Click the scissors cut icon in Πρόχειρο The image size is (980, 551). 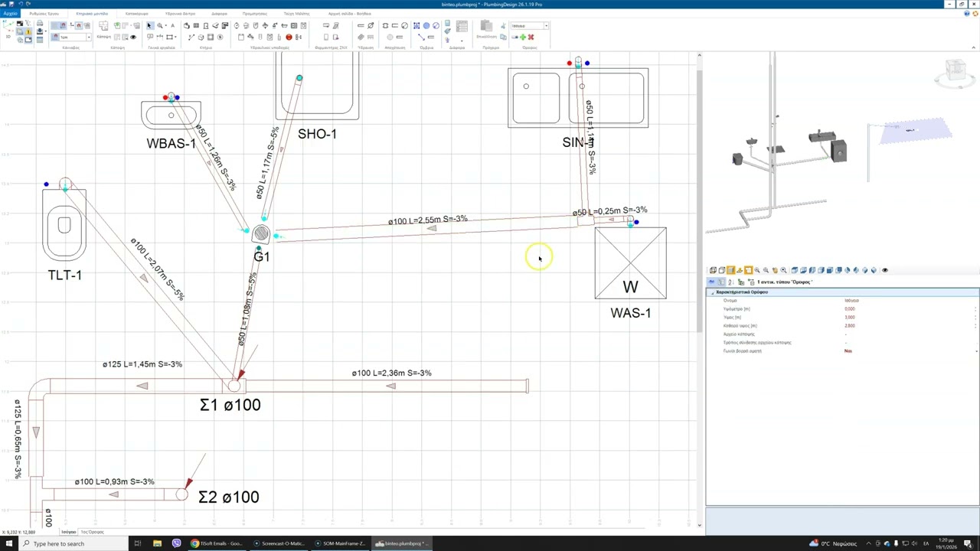pyautogui.click(x=503, y=25)
